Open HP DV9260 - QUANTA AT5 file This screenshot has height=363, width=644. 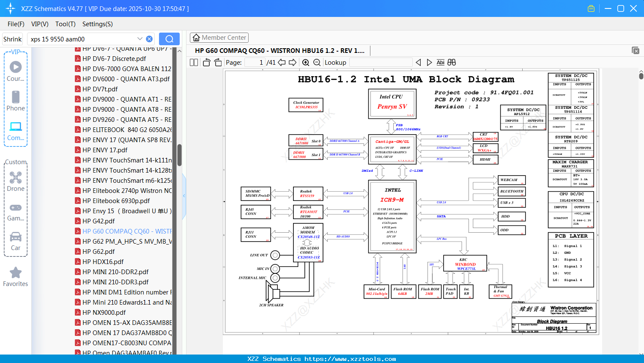(123, 120)
